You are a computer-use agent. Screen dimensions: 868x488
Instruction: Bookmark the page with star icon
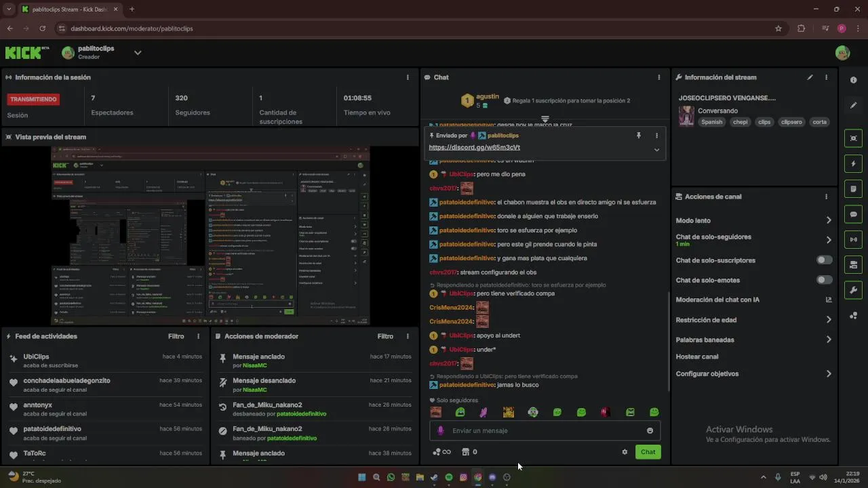point(778,28)
